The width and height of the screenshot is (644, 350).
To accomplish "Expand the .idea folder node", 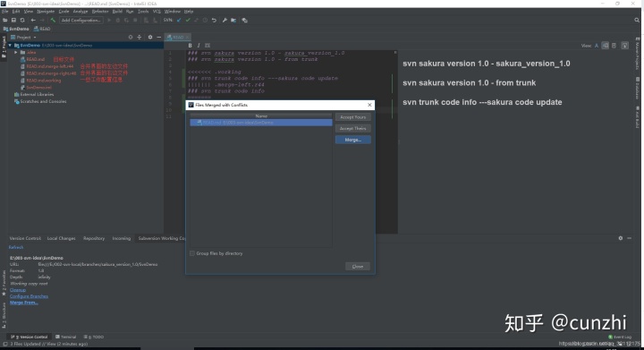I will coord(16,52).
